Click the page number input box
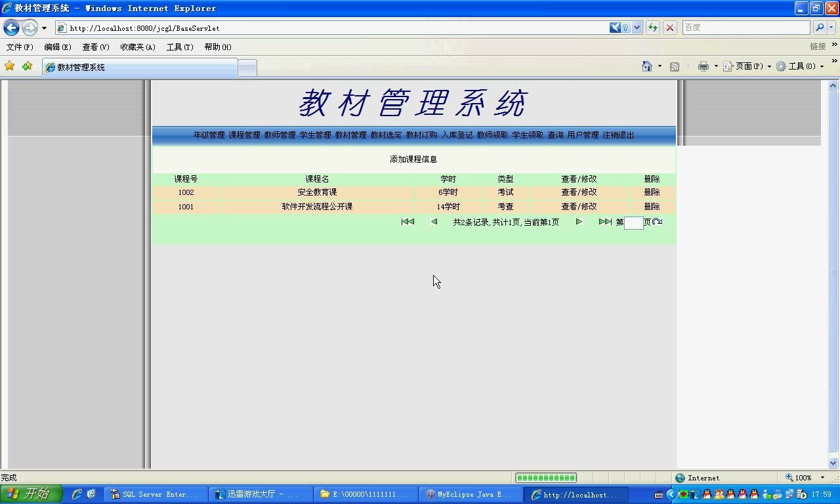840x504 pixels. pos(633,223)
